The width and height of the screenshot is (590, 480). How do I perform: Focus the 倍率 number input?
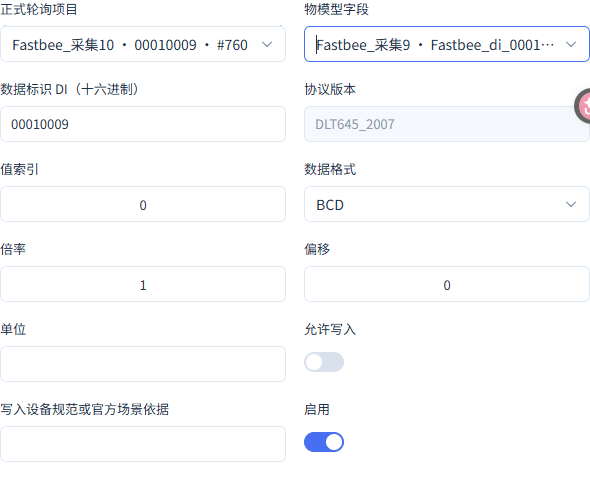[143, 284]
